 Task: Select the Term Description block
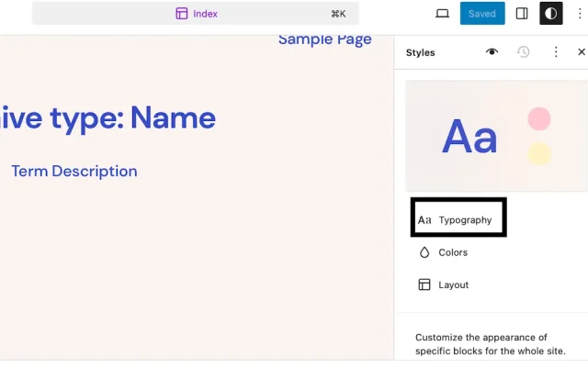click(74, 171)
